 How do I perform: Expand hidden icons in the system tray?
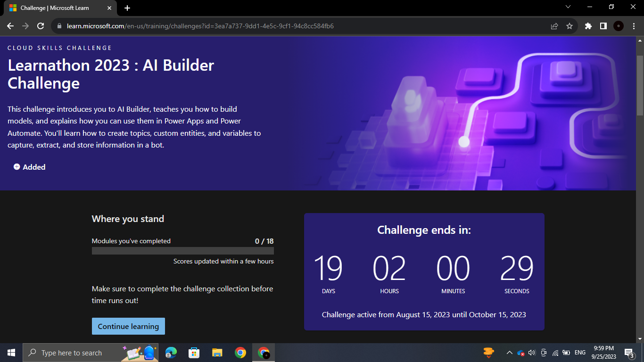click(x=509, y=352)
